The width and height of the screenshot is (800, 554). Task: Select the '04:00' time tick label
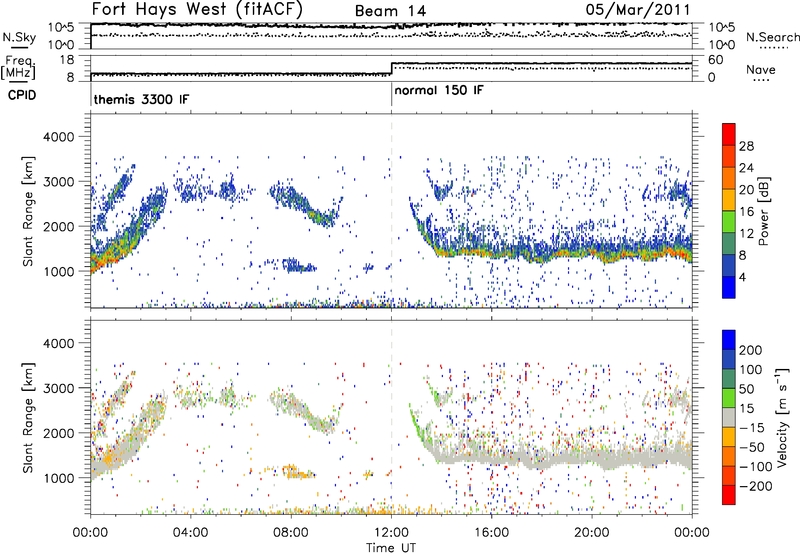coord(191,533)
